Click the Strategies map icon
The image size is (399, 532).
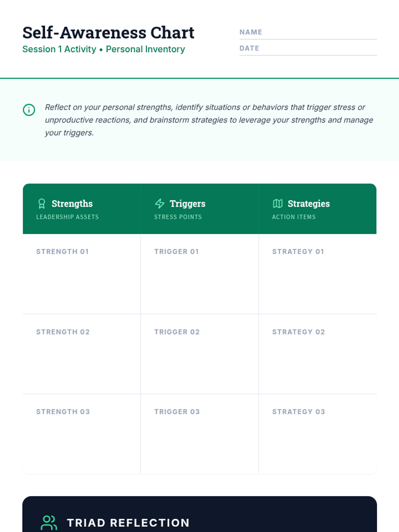(278, 203)
